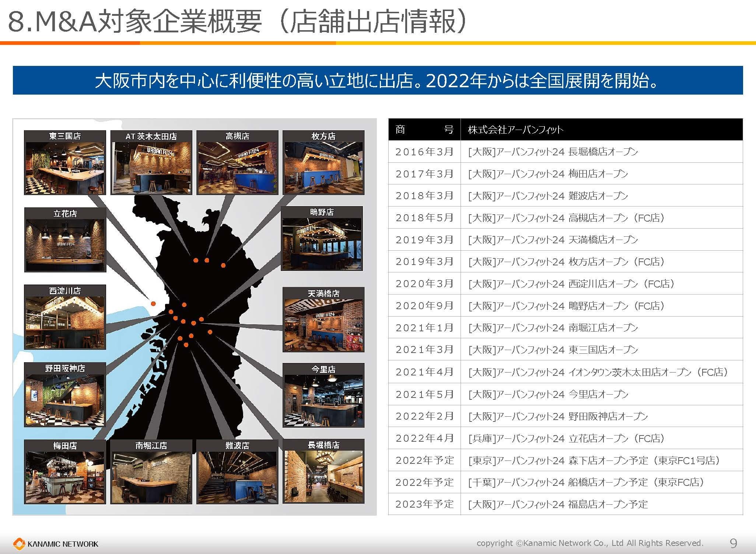Click the 東三国店 store photo
756x554 pixels.
[65, 167]
